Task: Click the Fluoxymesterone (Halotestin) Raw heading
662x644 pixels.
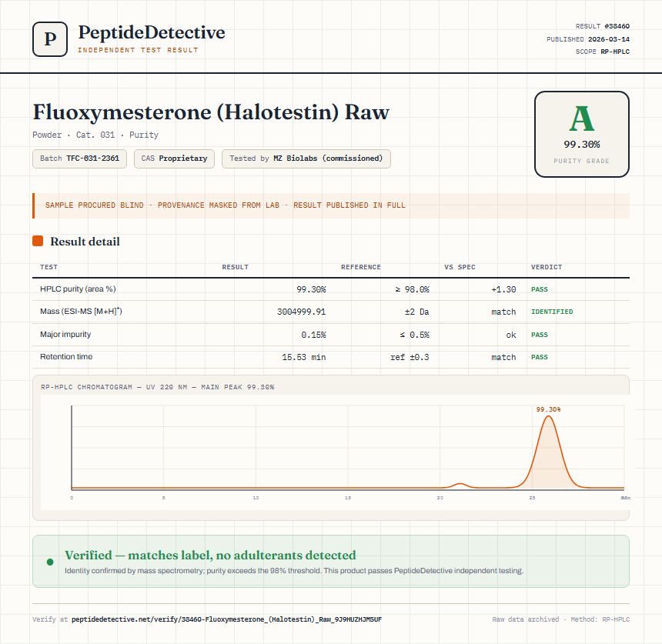Action: [x=211, y=112]
